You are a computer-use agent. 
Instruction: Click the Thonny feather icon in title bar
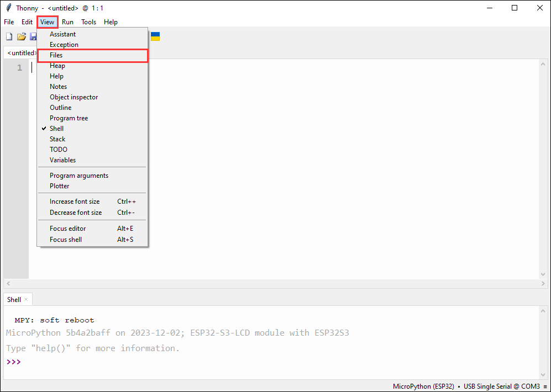tap(8, 8)
